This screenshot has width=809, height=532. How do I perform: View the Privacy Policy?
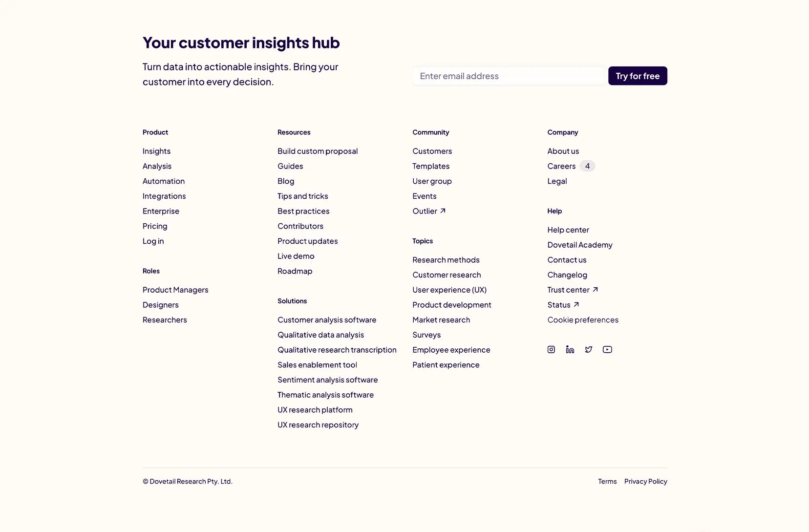coord(646,481)
